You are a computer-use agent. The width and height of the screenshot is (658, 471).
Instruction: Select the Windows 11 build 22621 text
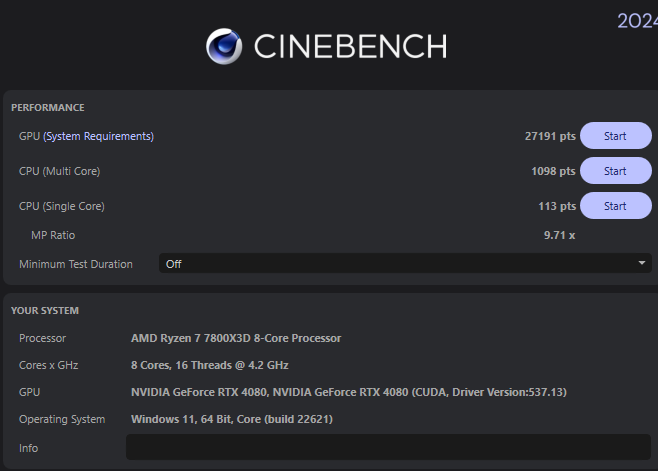(x=232, y=419)
